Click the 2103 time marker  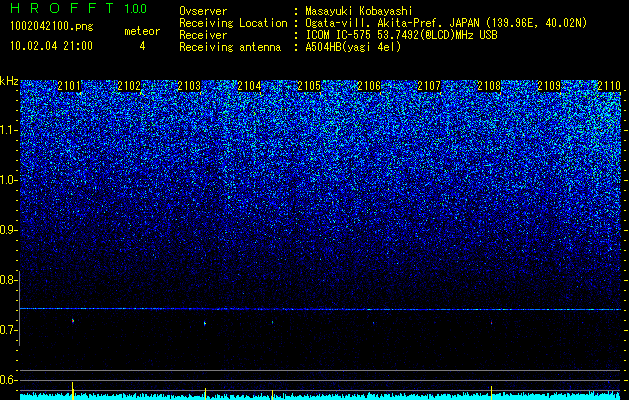coord(189,86)
